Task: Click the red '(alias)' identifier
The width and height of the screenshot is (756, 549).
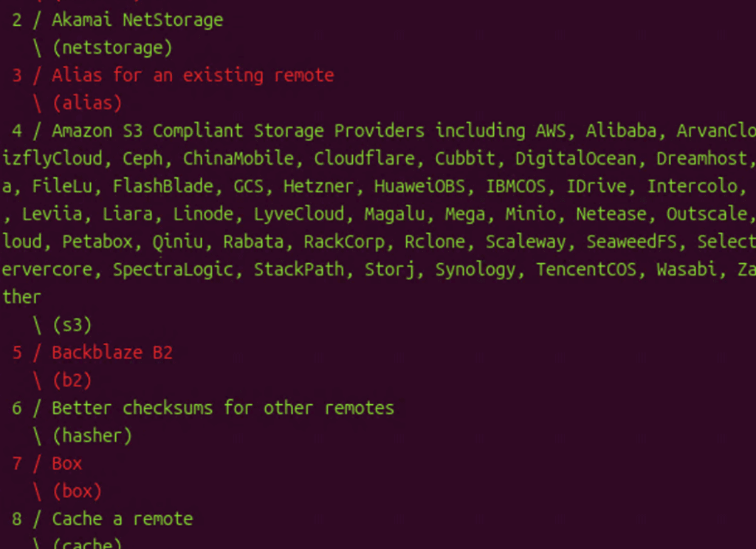Action: tap(86, 103)
